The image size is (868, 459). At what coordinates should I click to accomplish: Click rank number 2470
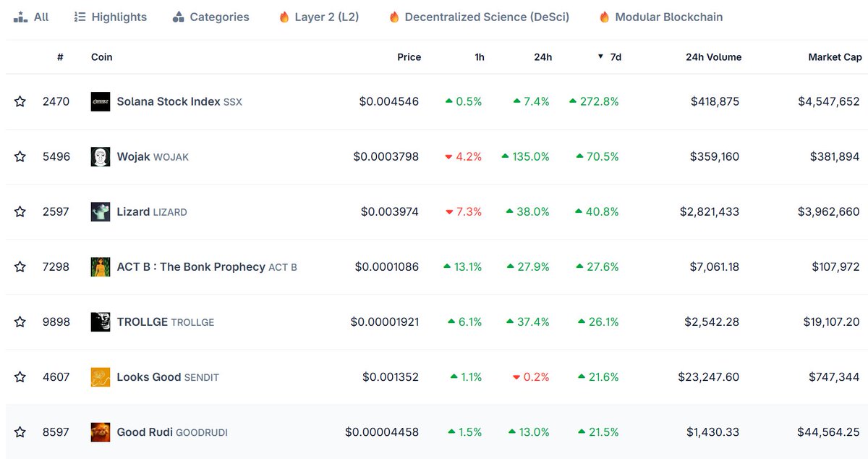56,101
